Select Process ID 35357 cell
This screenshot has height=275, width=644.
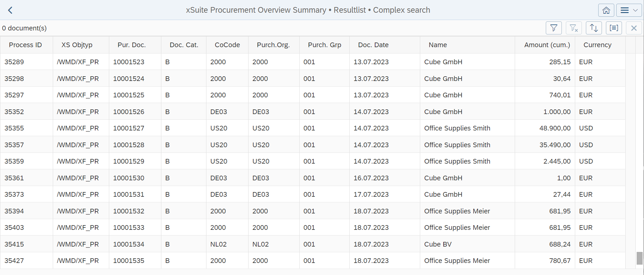(26, 145)
